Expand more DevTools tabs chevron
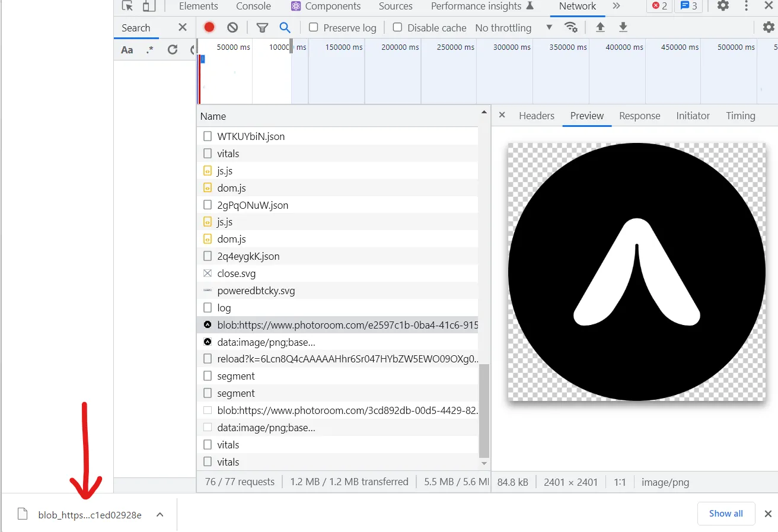 (616, 6)
